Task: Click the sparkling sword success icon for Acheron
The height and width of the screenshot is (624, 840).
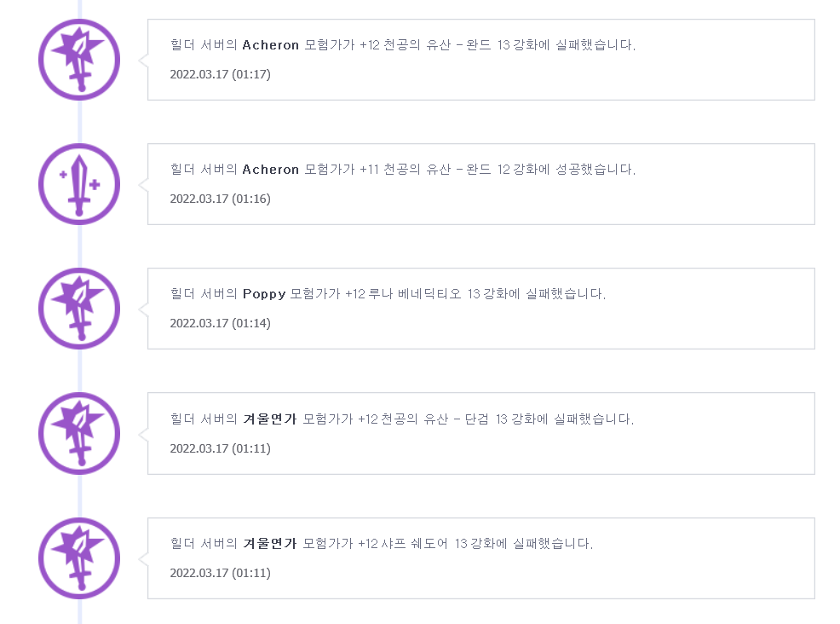Action: coord(79,184)
